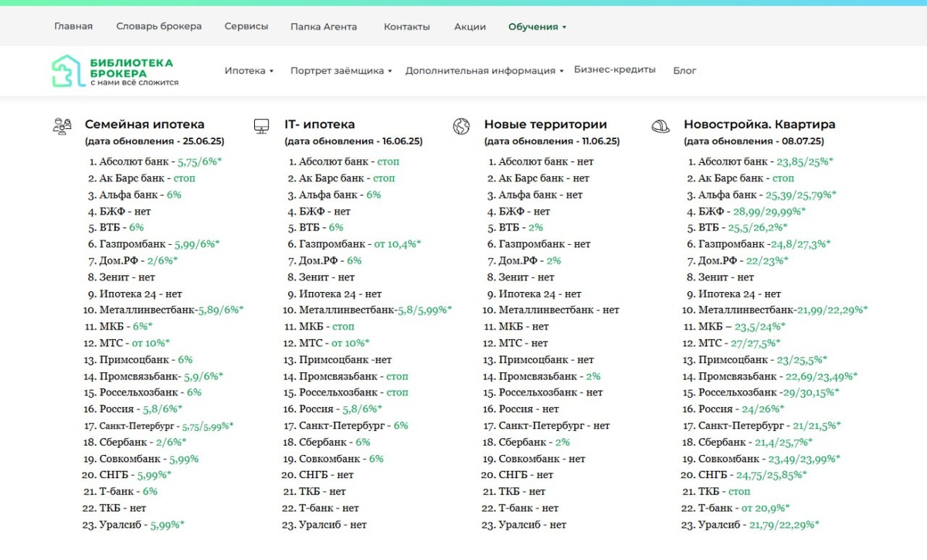
Task: Click Газпромбанк rate 5,99/6%*
Action: coord(197,244)
